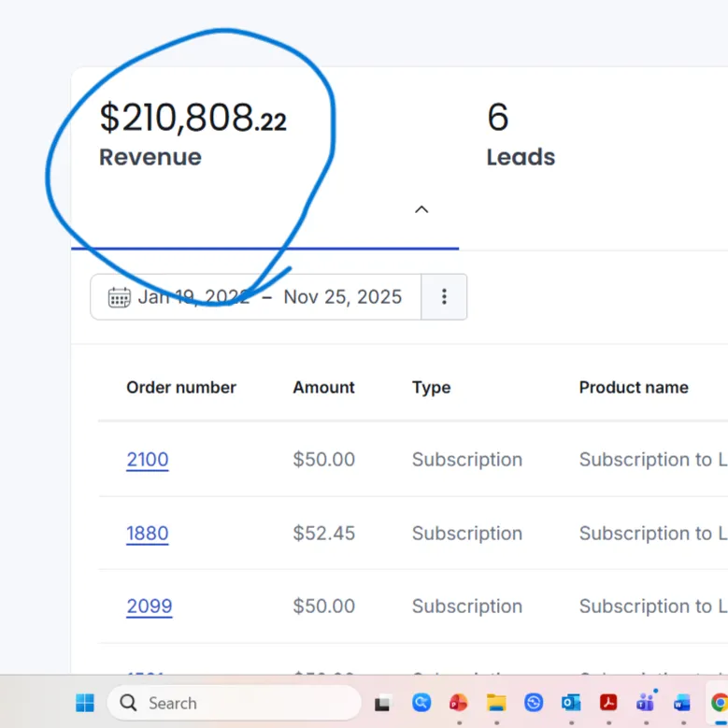Open PowerPoint from the taskbar
Image resolution: width=728 pixels, height=728 pixels.
click(458, 703)
